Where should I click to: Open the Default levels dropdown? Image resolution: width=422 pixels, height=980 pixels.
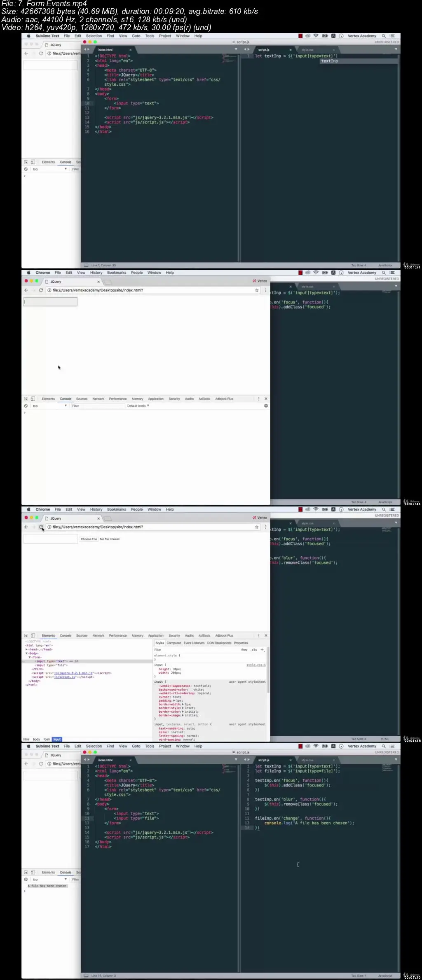(138, 406)
